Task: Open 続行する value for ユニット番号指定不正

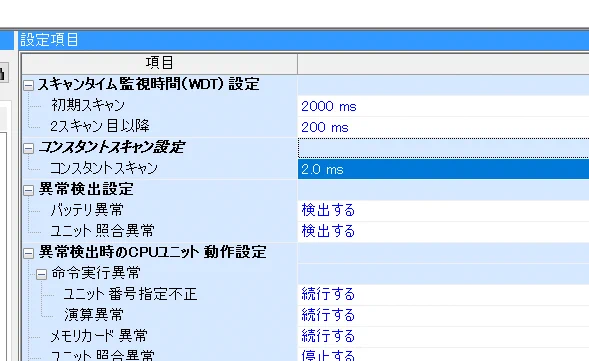Action: pyautogui.click(x=443, y=294)
